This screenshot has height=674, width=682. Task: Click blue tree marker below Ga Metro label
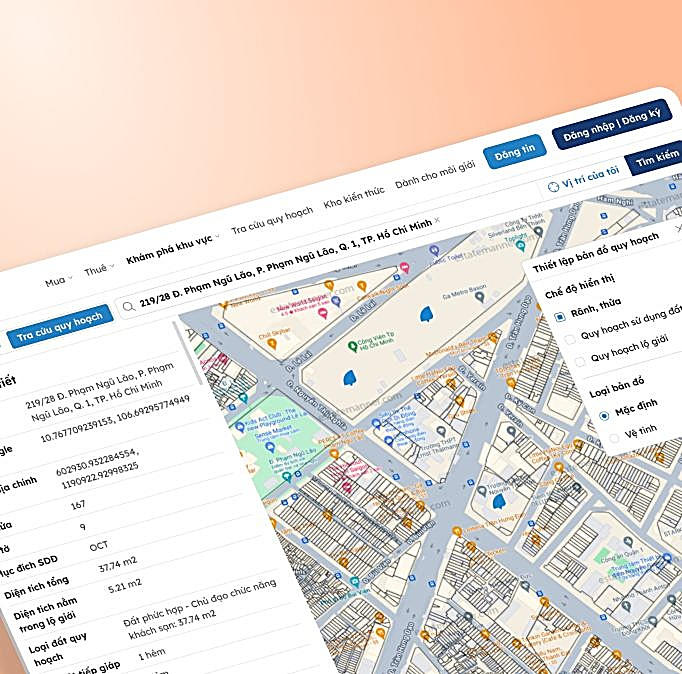point(426,314)
